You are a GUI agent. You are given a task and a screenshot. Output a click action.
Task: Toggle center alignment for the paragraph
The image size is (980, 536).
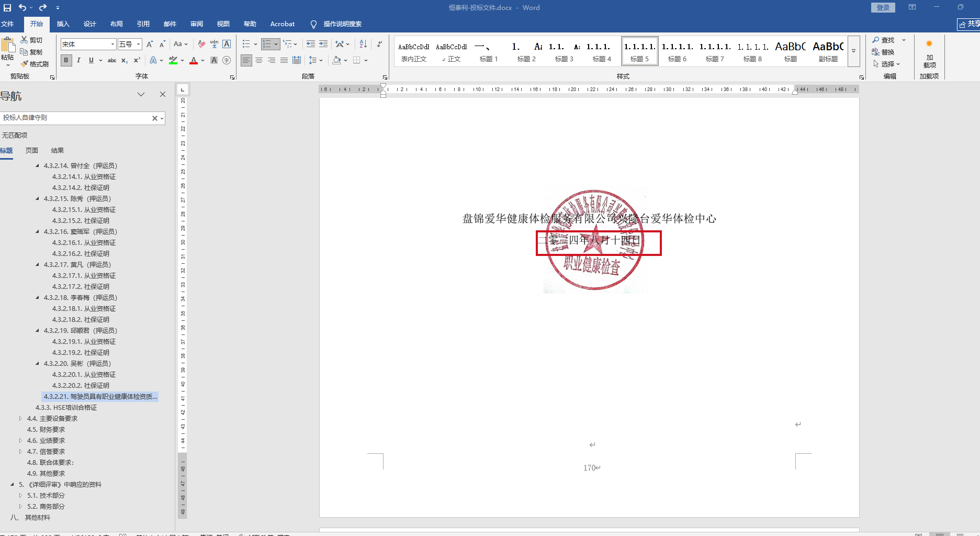click(259, 60)
